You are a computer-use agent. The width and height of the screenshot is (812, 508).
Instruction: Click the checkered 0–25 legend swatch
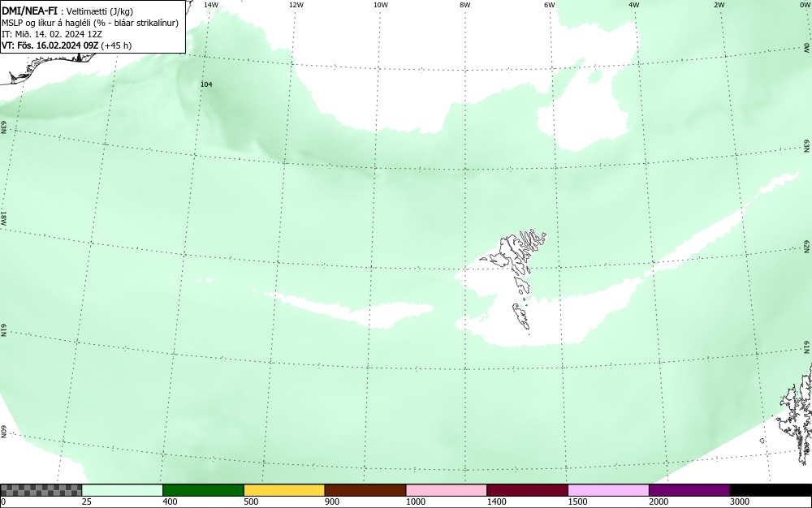pyautogui.click(x=41, y=490)
